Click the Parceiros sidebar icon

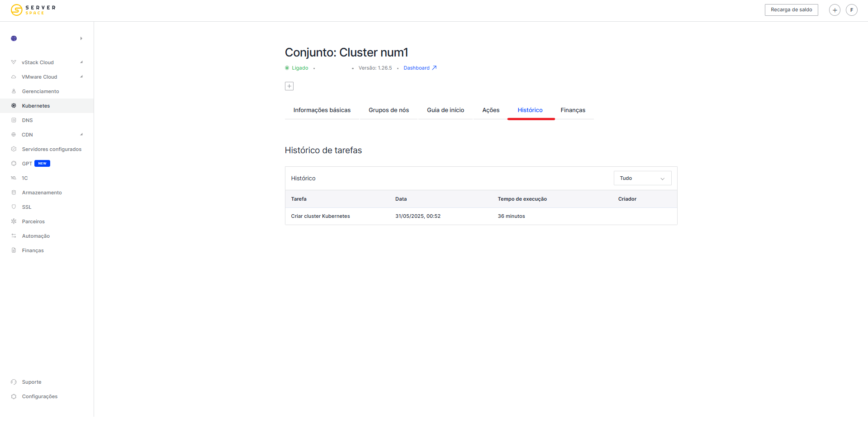tap(14, 221)
